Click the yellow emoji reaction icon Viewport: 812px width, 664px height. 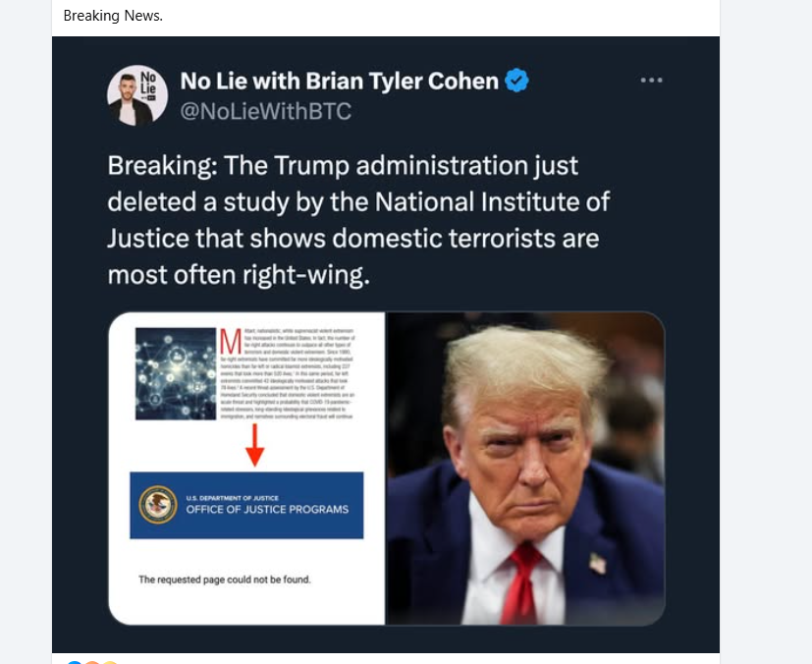tap(110, 662)
